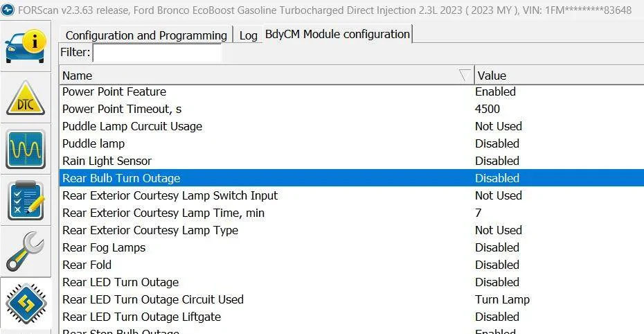This screenshot has width=644, height=334.
Task: Click Enabled value of Power Point Feature
Action: point(495,91)
